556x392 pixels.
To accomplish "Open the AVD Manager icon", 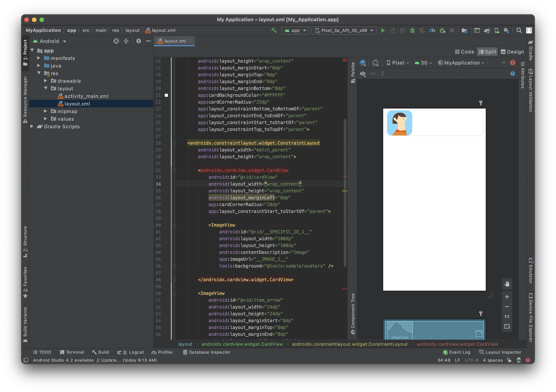I will click(x=497, y=30).
